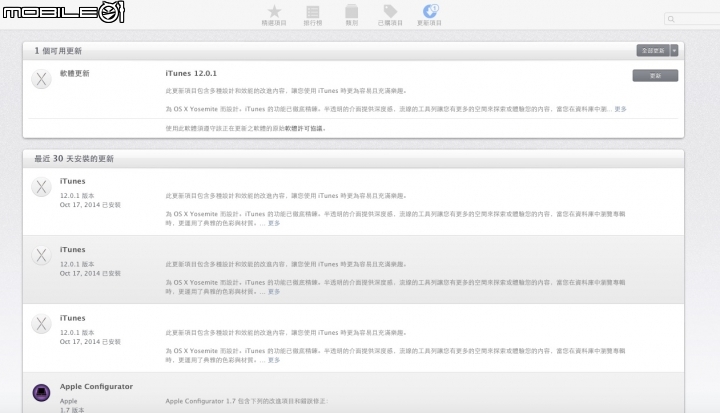Open 更多 link in available iTunes 12.0.1 update
The image size is (720, 413).
[620, 109]
